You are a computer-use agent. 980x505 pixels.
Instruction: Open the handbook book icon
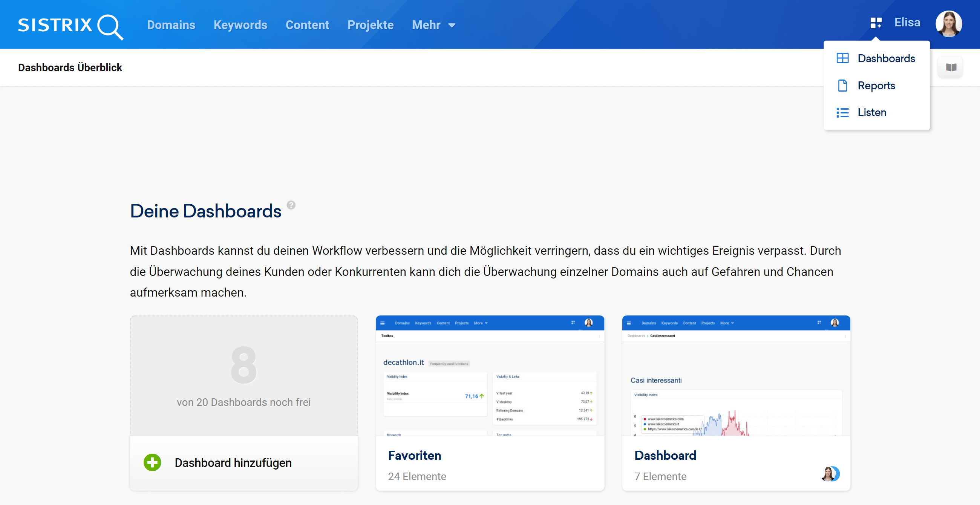coord(951,68)
